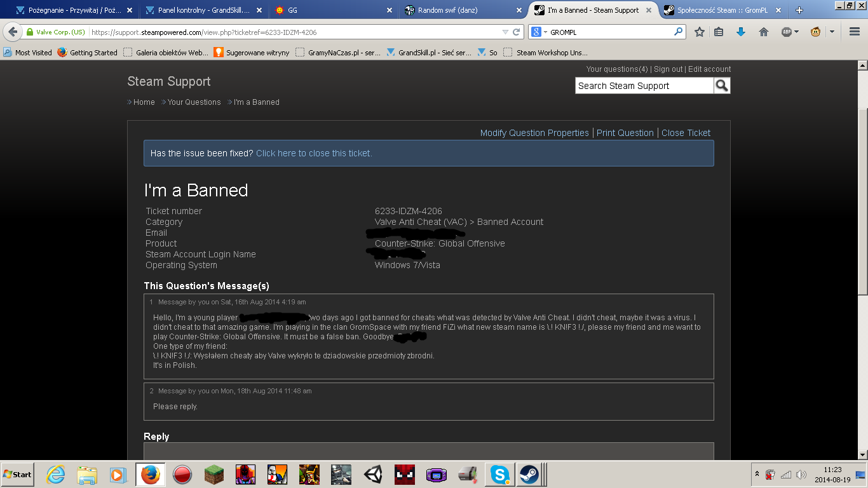Click the Print Question link
Image resolution: width=868 pixels, height=488 pixels.
[x=625, y=133]
